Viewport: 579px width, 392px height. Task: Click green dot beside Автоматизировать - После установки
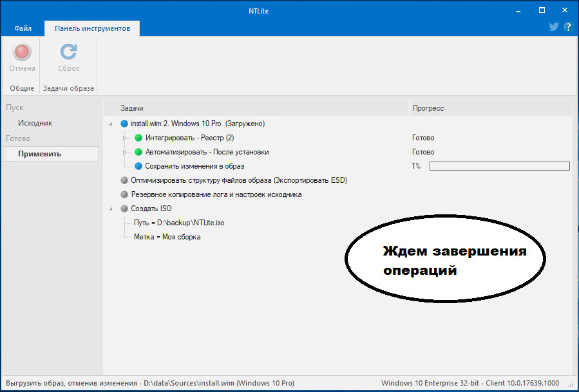(x=138, y=152)
